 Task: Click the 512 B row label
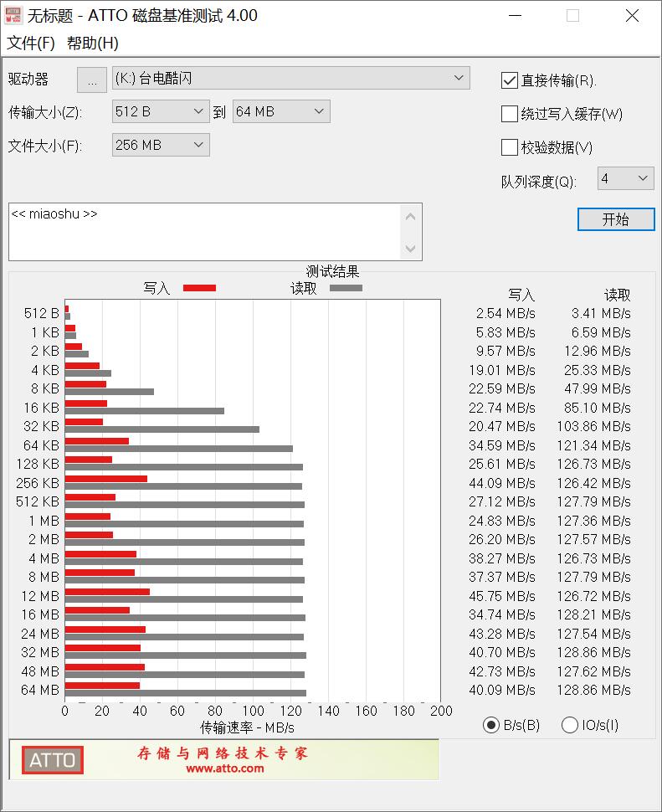point(41,313)
